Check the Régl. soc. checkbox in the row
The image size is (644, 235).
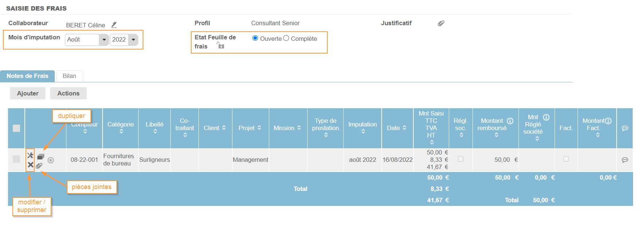click(460, 159)
